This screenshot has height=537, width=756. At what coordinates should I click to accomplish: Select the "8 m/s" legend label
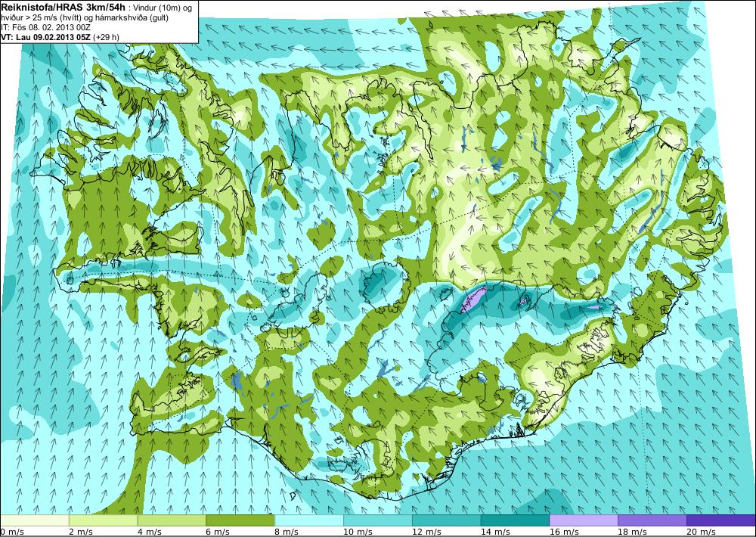(x=287, y=532)
